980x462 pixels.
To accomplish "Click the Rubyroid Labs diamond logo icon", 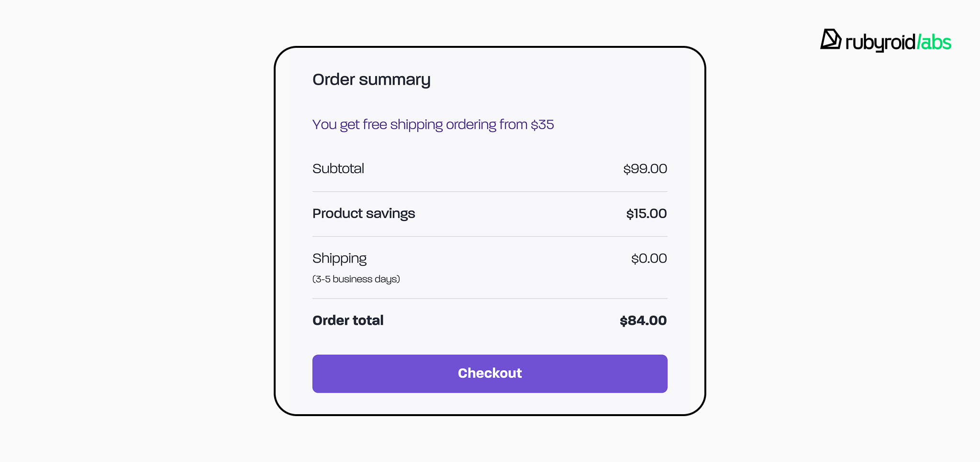I will (831, 39).
